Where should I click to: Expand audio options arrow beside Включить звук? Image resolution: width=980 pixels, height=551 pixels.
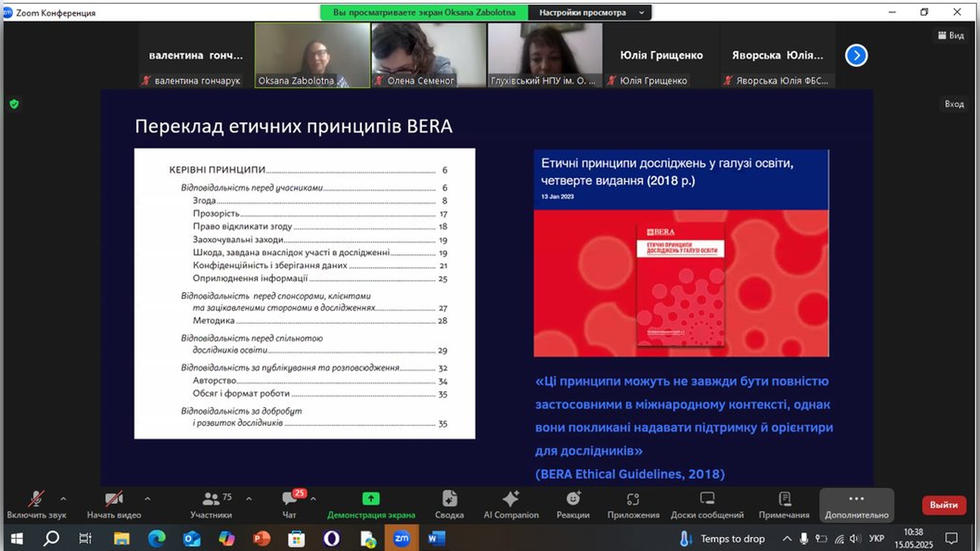pos(63,498)
